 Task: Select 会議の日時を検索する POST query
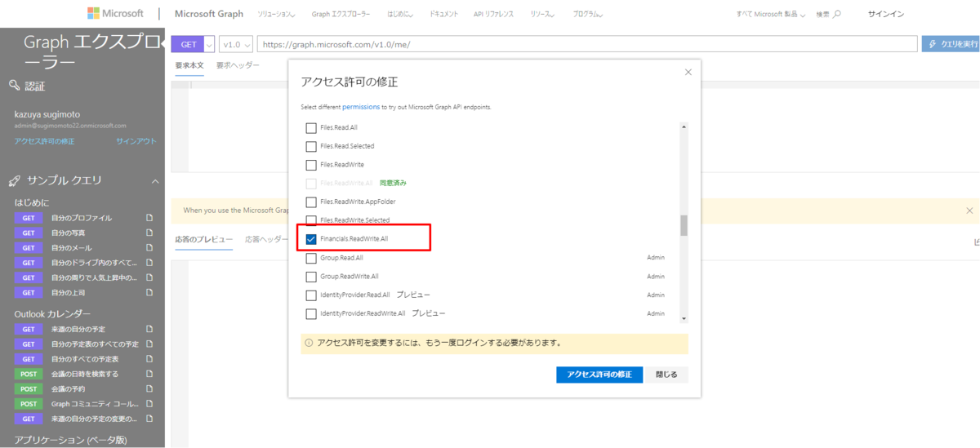point(85,374)
